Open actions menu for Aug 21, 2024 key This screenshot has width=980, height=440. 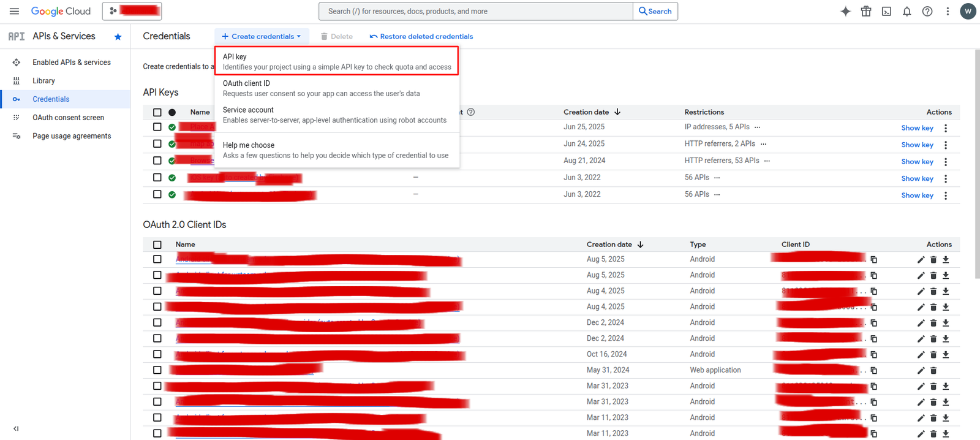946,162
